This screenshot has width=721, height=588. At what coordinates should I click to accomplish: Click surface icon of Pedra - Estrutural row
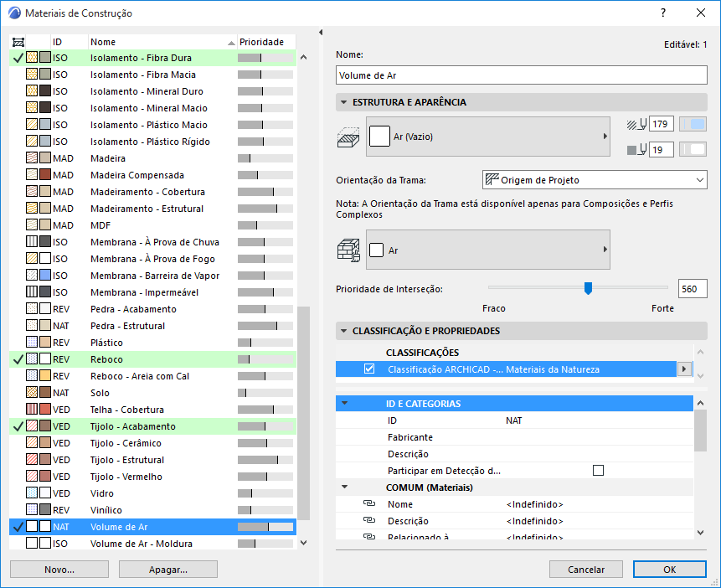(45, 325)
